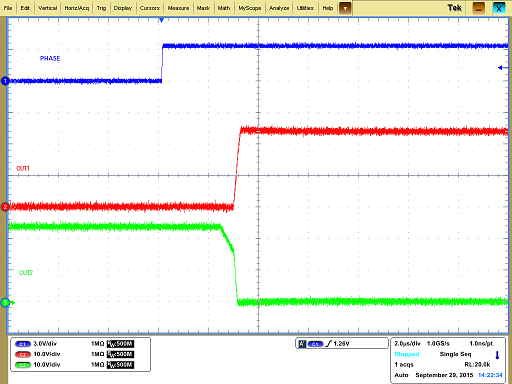
Task: Click the 1.0ns/pt resolution readout
Action: tap(481, 343)
